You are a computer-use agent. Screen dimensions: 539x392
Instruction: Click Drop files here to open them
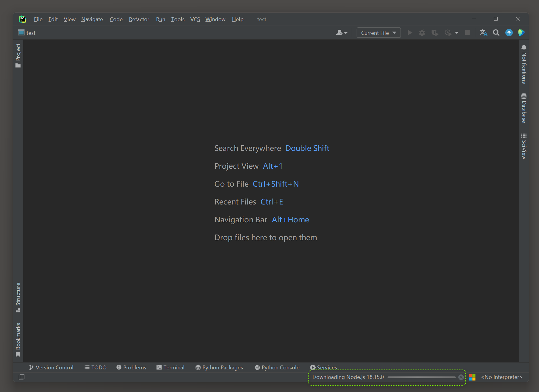tap(266, 238)
